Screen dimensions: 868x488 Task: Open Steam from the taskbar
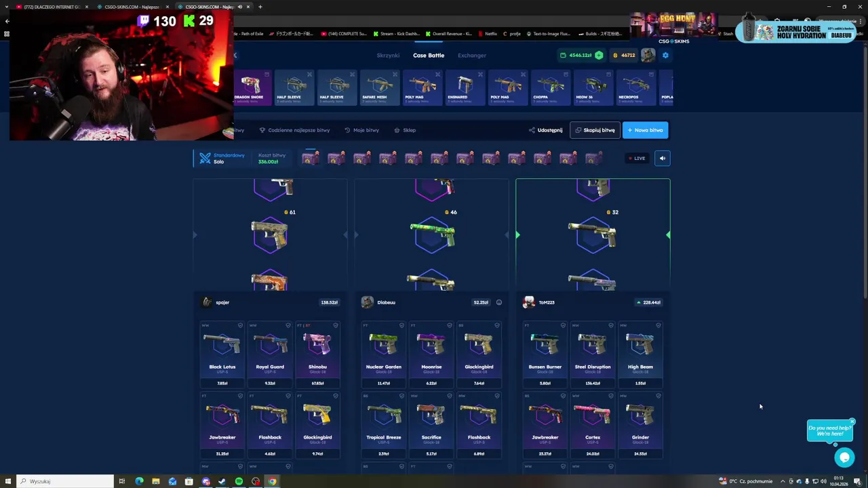[222, 481]
